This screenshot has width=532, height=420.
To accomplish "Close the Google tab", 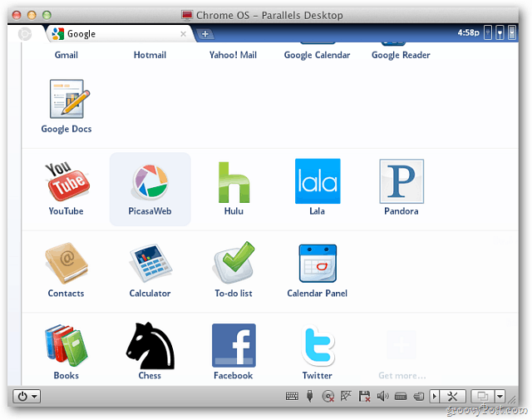I will point(183,34).
